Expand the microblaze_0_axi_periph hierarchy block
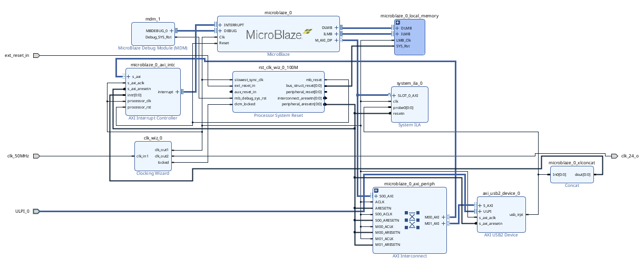Screen dimensions: 644x268 (x=376, y=190)
